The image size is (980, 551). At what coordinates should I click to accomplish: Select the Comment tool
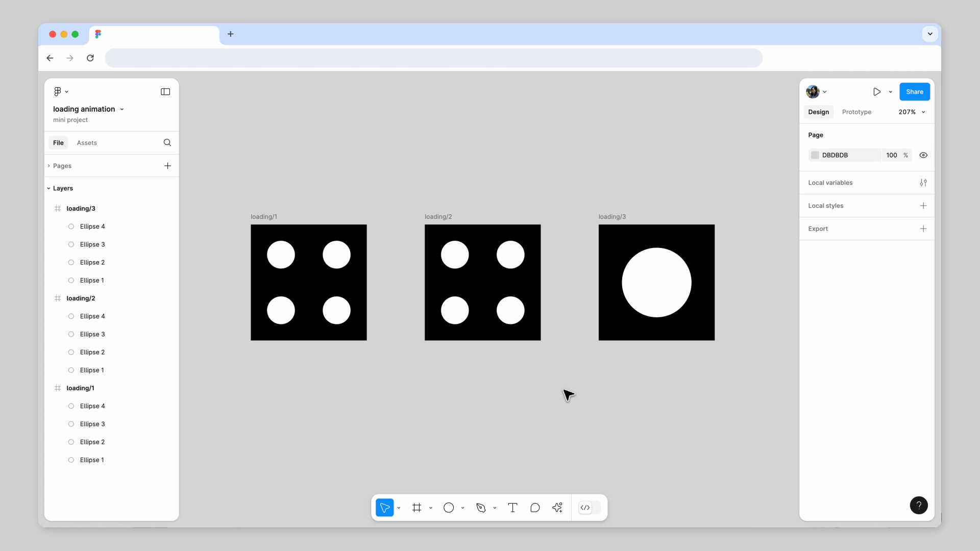point(535,508)
